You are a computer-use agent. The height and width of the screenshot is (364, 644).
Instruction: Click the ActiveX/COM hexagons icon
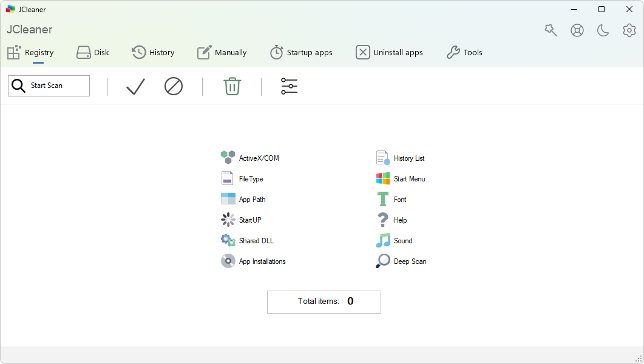(x=228, y=158)
